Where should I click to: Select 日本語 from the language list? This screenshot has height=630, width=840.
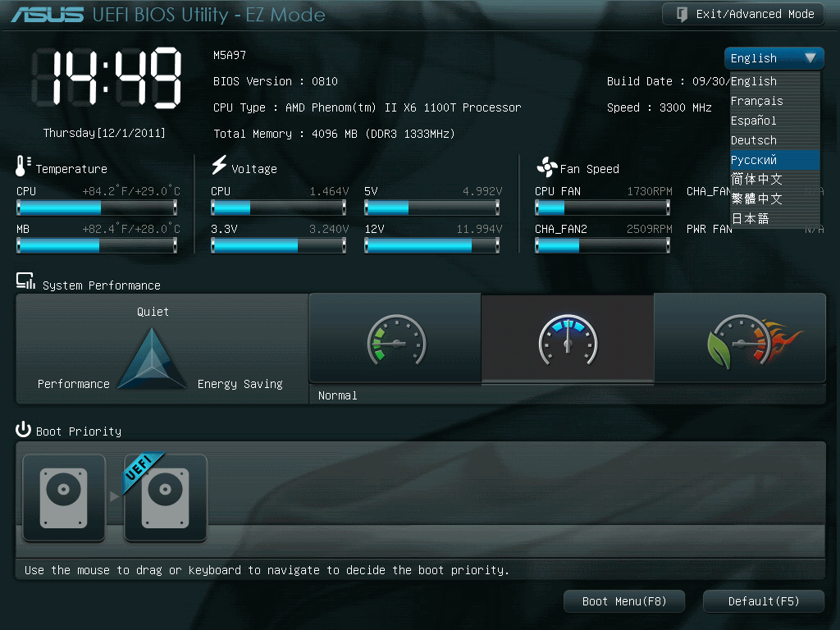point(774,218)
